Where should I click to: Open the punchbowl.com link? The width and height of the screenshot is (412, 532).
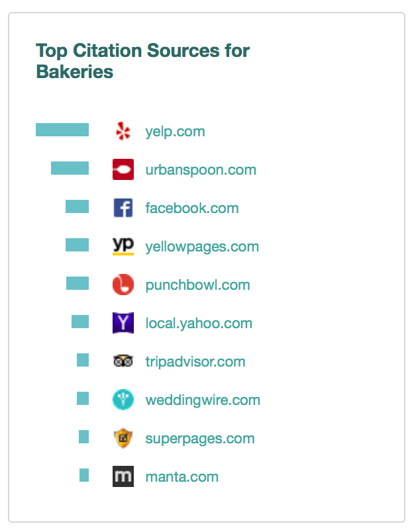tap(197, 285)
